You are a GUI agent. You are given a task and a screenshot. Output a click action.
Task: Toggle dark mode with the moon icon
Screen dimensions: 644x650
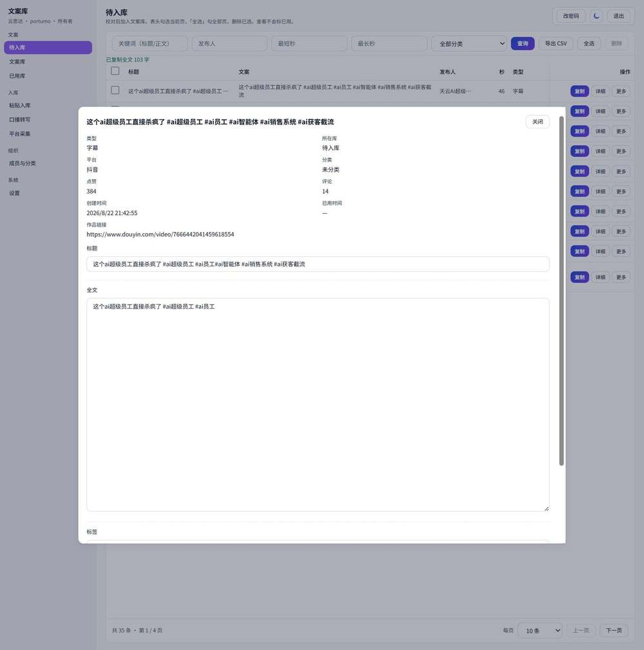tap(596, 16)
